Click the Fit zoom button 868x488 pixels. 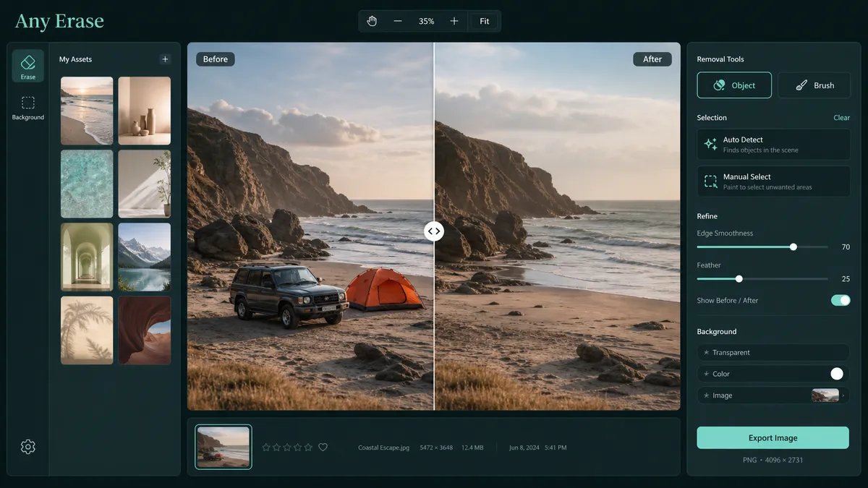click(485, 21)
